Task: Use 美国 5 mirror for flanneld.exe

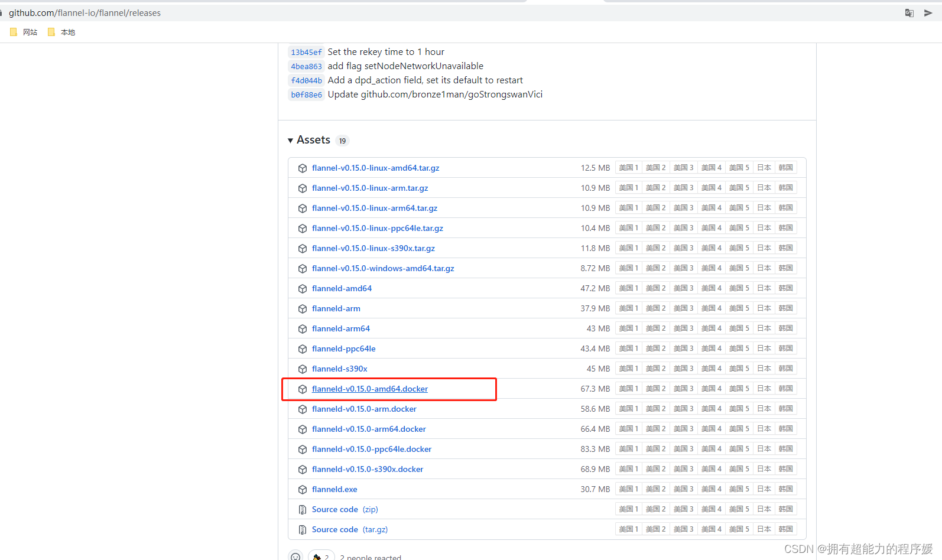Action: (x=739, y=489)
